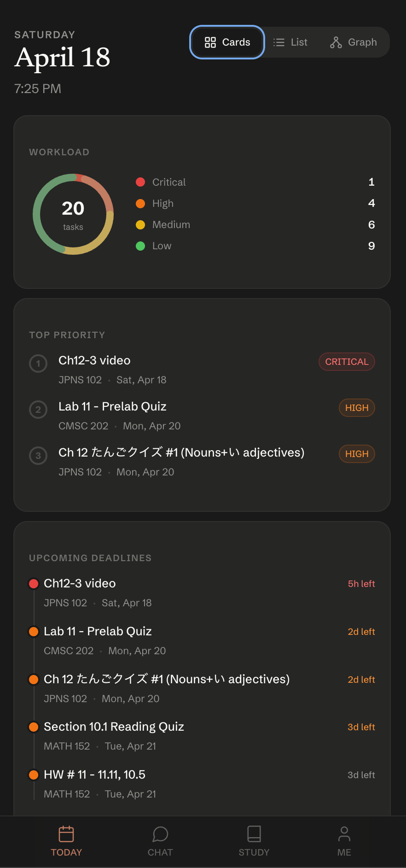Select the List view icon
406x868 pixels.
279,42
